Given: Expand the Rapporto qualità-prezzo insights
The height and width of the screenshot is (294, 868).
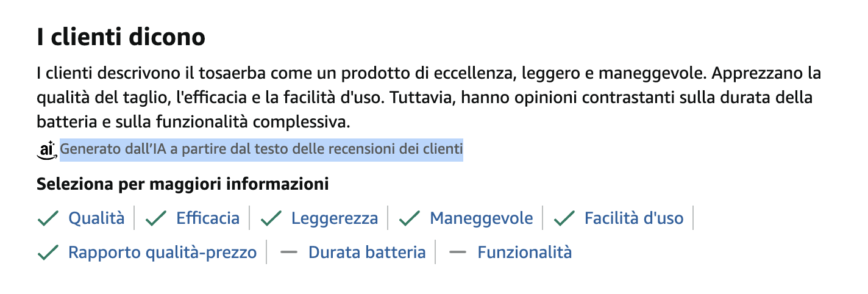Looking at the screenshot, I should pyautogui.click(x=162, y=253).
